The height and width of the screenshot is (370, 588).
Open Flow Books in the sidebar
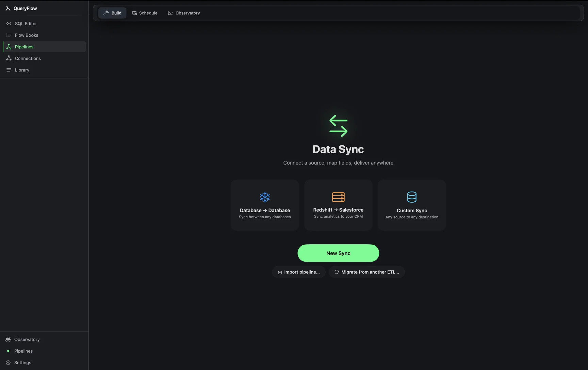pos(44,35)
